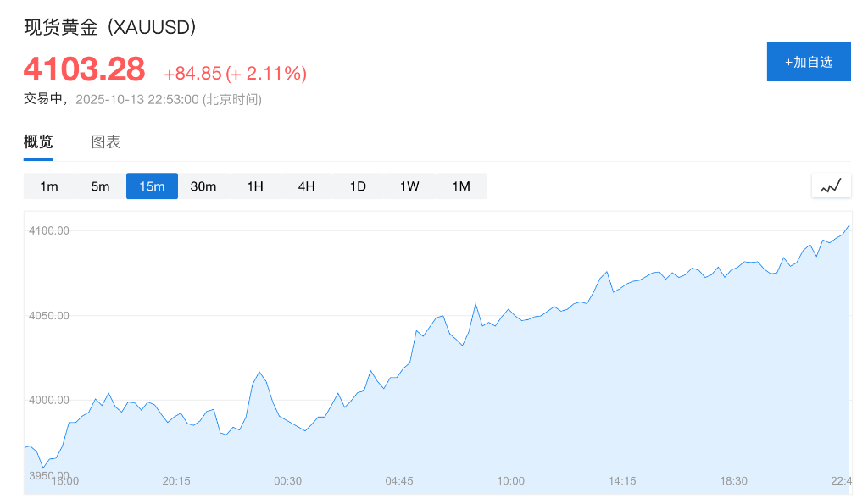Switch to the 1M monthly interval
868x504 pixels.
point(460,186)
